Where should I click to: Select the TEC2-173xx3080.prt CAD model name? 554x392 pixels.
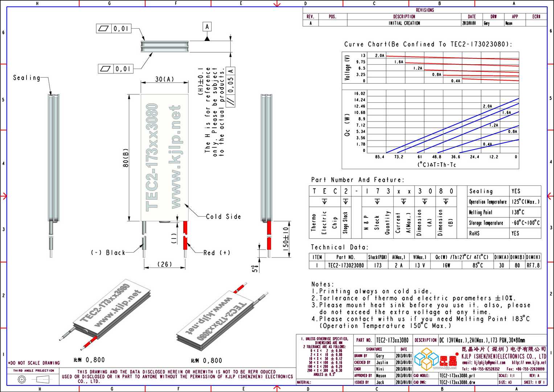[x=457, y=376]
